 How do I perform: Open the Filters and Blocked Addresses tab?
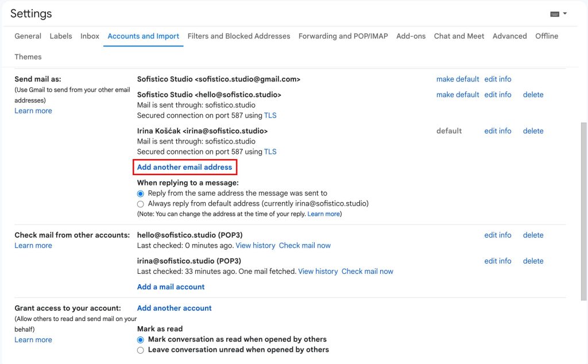point(238,36)
